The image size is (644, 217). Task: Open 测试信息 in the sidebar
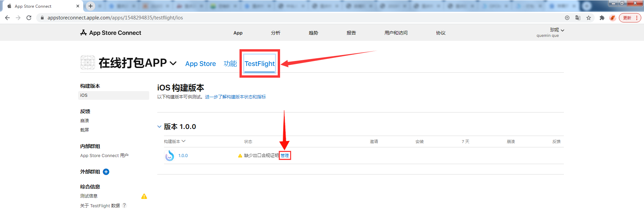tap(89, 196)
